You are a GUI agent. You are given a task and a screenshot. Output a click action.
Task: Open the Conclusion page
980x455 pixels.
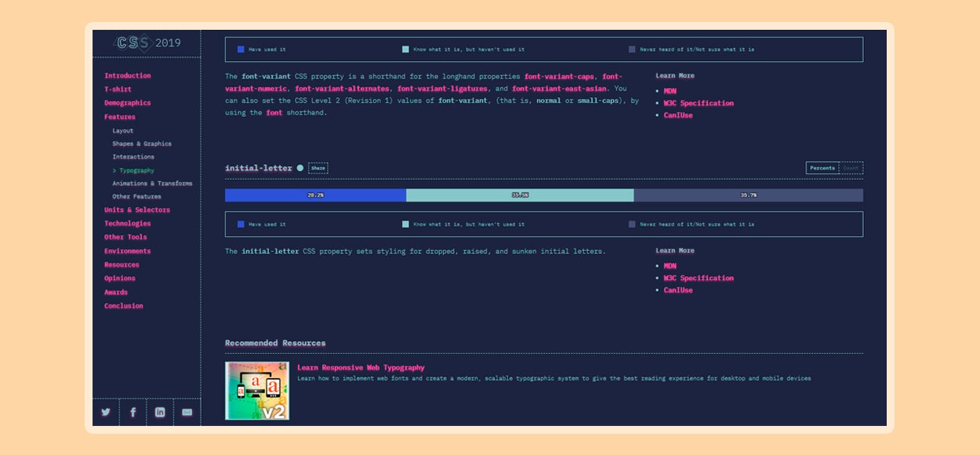pyautogui.click(x=124, y=306)
